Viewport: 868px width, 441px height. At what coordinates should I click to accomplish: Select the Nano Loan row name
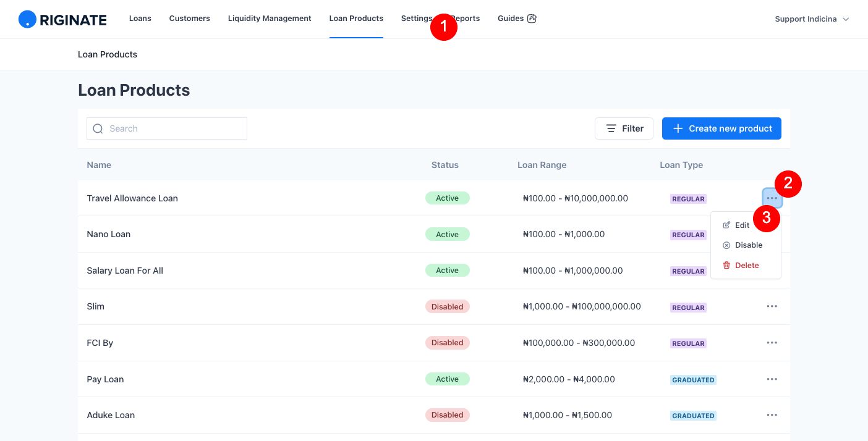click(109, 234)
